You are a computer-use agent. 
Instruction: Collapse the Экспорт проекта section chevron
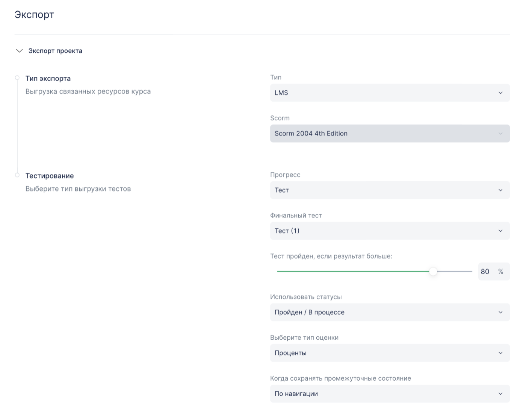coord(19,51)
